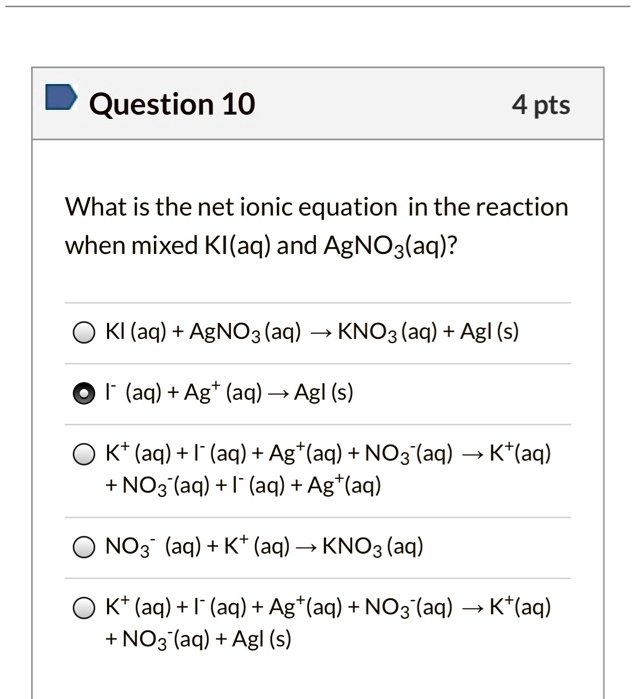Select radio for option ending in I⁻(aq) + Ag⁺(aq)
This screenshot has height=699, width=635.
click(85, 455)
